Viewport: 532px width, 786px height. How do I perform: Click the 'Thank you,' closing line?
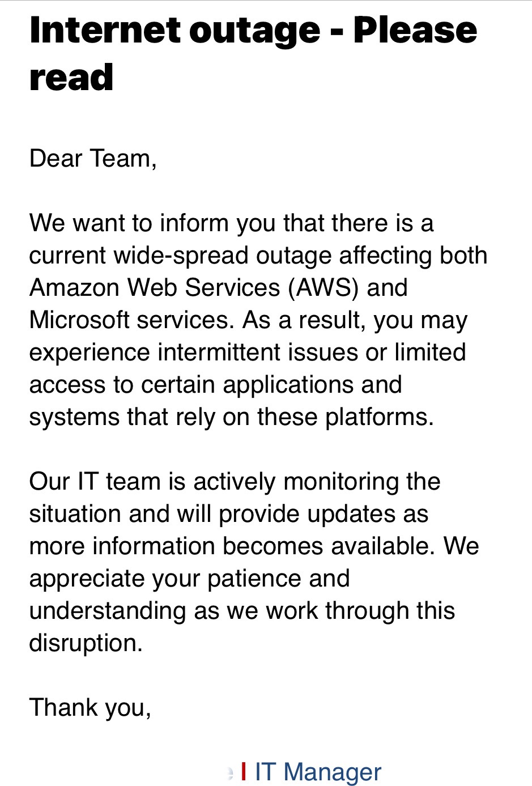[x=90, y=707]
